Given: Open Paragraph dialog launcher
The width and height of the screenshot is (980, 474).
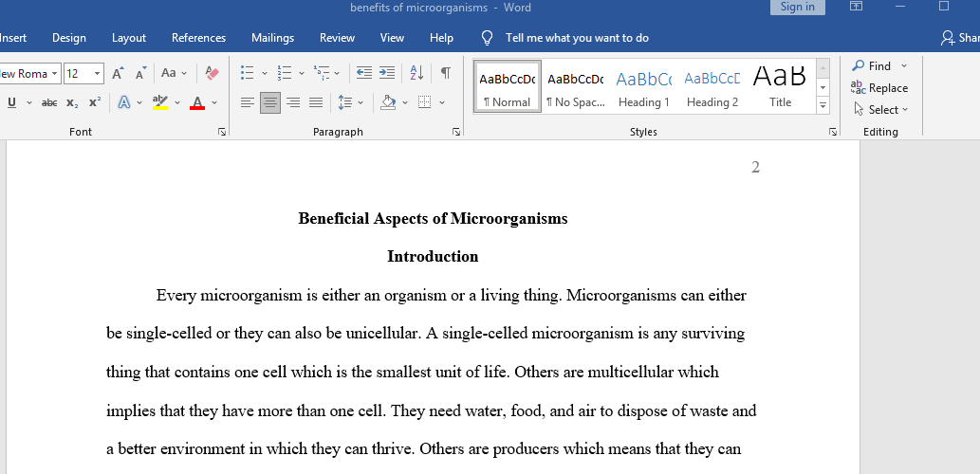Looking at the screenshot, I should tap(456, 132).
